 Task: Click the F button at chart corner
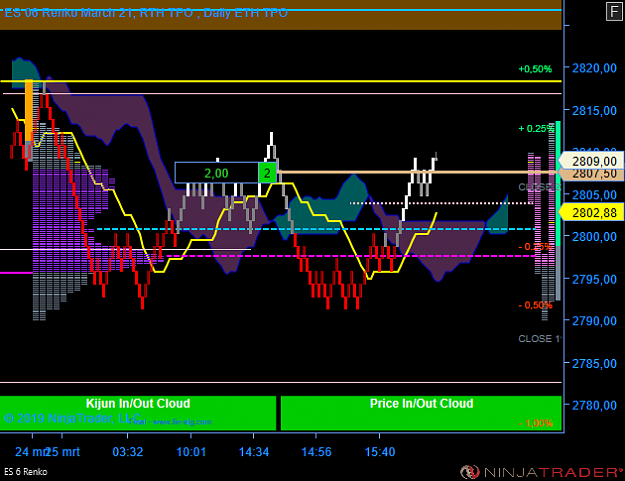(x=614, y=11)
